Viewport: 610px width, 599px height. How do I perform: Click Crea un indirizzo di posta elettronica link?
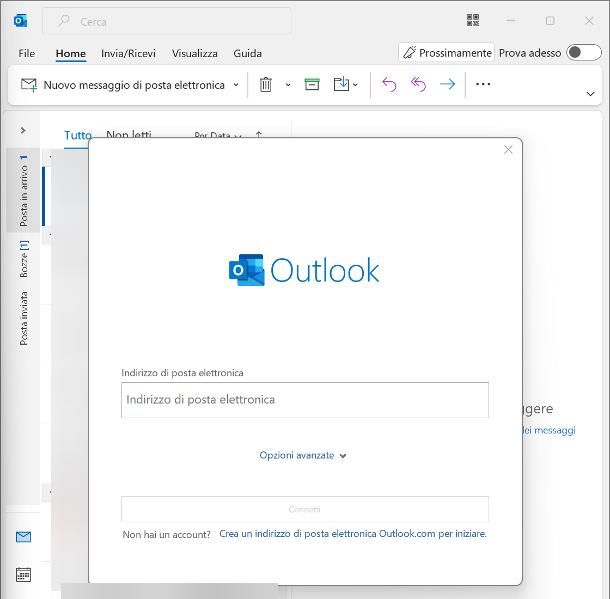tap(353, 534)
